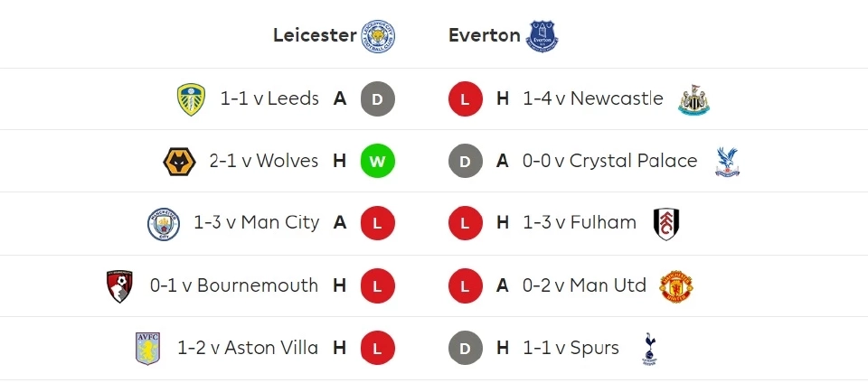Open the 0-0 v Crystal Palace result

tap(610, 162)
